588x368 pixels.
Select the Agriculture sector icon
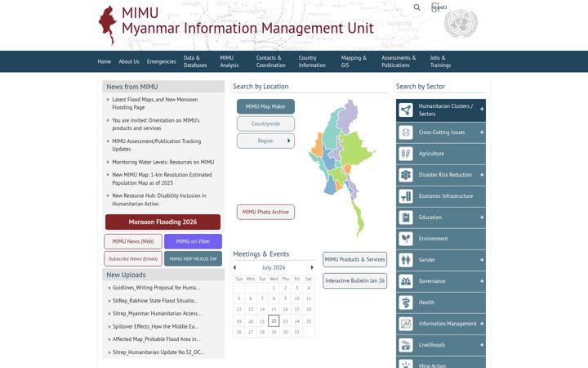pyautogui.click(x=406, y=154)
